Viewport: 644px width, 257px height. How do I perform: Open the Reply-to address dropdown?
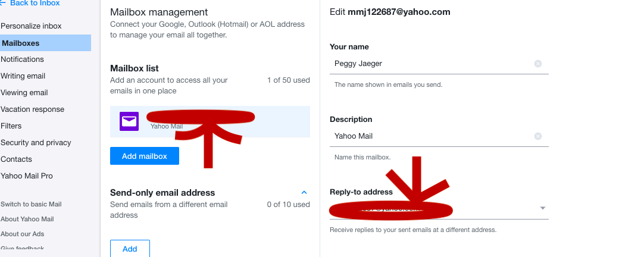tap(542, 208)
